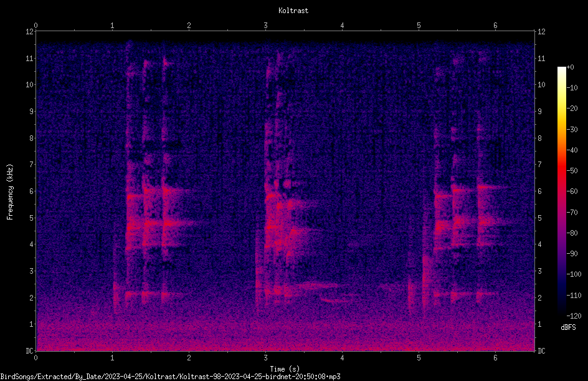Select the 0 dBFS white end of color scale

(561, 69)
